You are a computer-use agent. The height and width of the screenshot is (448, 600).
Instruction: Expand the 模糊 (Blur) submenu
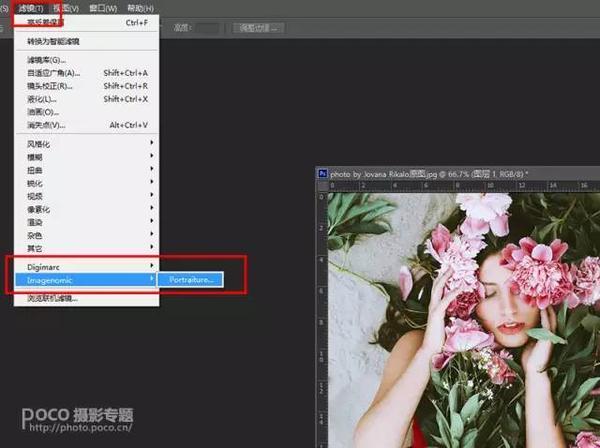click(x=86, y=157)
